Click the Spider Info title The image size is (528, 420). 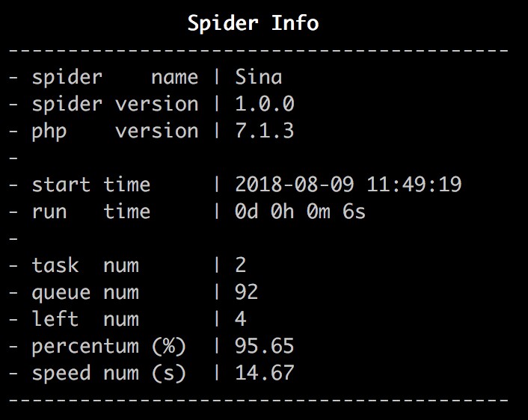coord(253,23)
